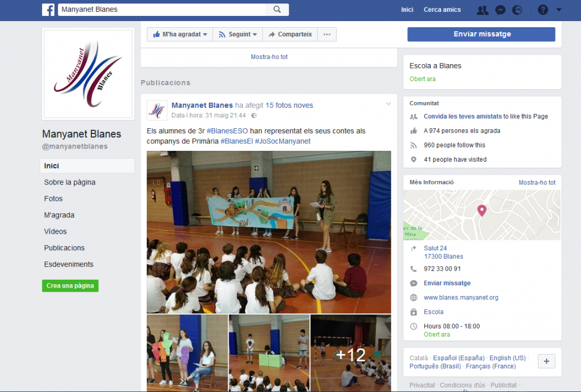581x392 pixels.
Task: Click the Facebook logo icon
Action: [48, 10]
